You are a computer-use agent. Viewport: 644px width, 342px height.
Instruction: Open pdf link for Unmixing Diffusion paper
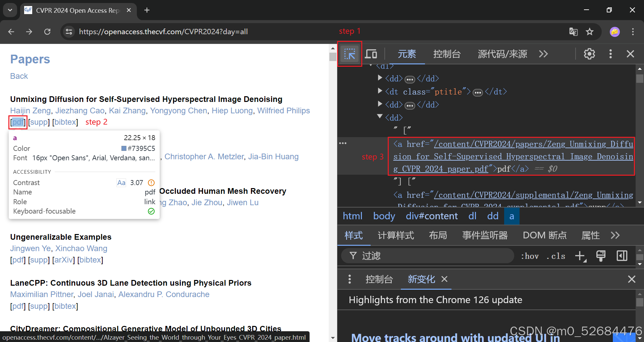(x=18, y=122)
